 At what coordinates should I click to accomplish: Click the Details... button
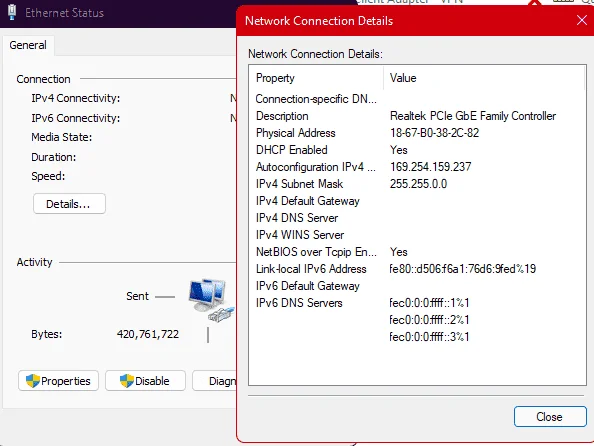pyautogui.click(x=69, y=204)
